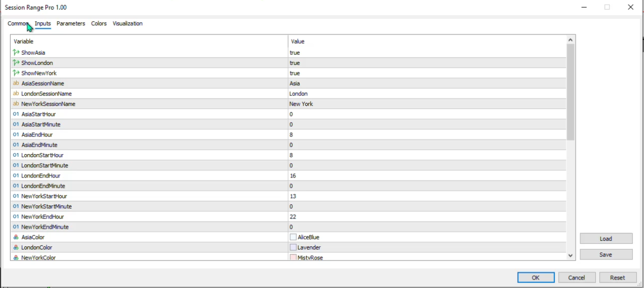Close the Session Range Pro dialog

click(630, 7)
